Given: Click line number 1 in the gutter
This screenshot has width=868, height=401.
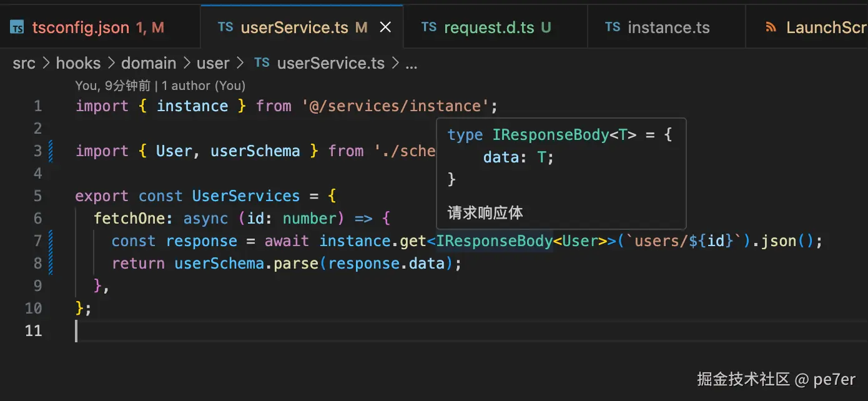Looking at the screenshot, I should [x=38, y=106].
